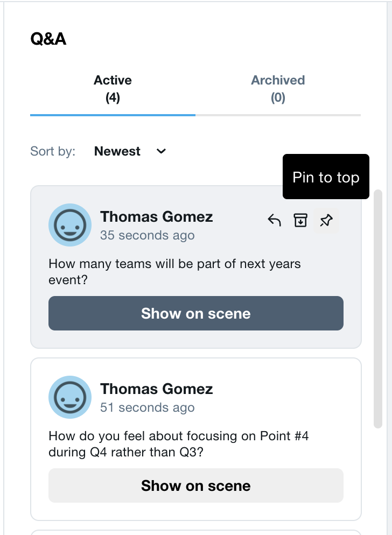The image size is (392, 535).
Task: Switch to the Archived (0) tab
Action: 278,89
